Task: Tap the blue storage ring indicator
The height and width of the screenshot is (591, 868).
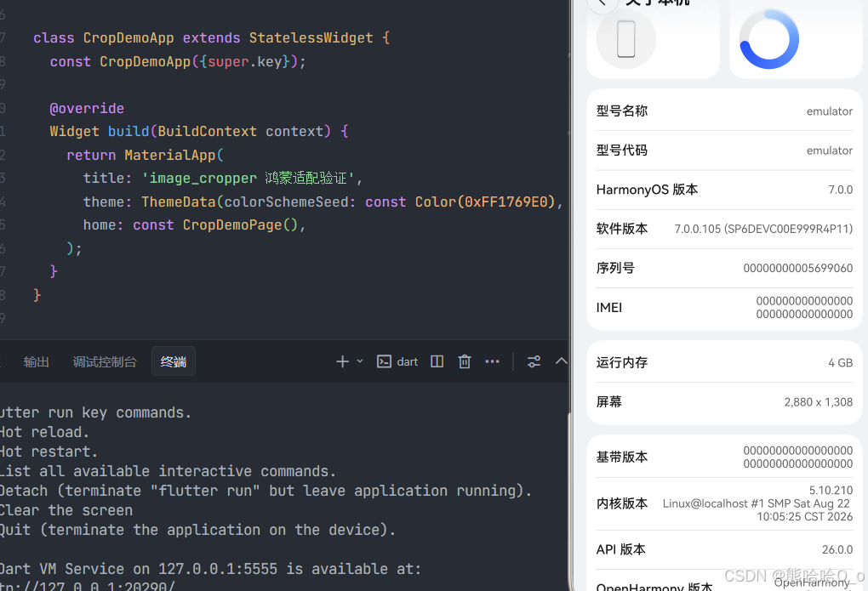Action: tap(769, 39)
